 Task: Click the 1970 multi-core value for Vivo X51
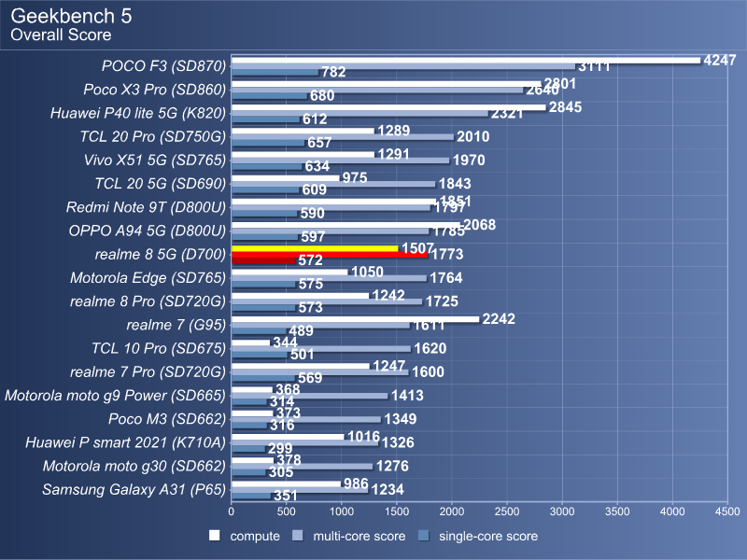click(469, 160)
